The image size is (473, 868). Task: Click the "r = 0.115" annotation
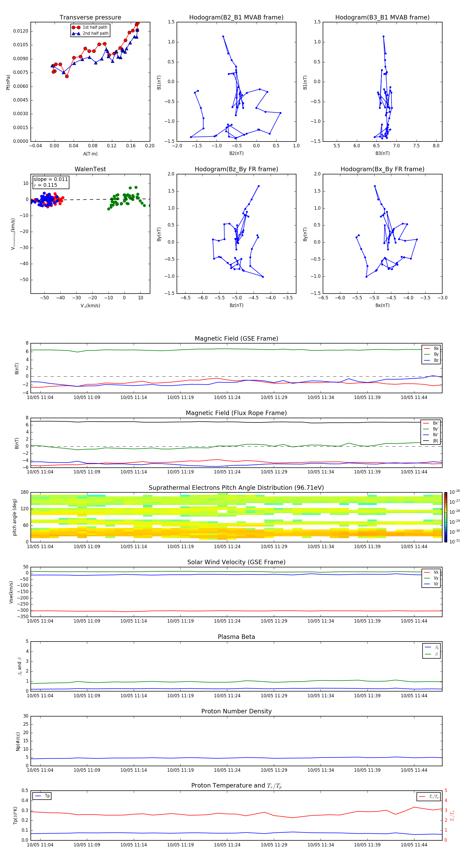click(45, 185)
